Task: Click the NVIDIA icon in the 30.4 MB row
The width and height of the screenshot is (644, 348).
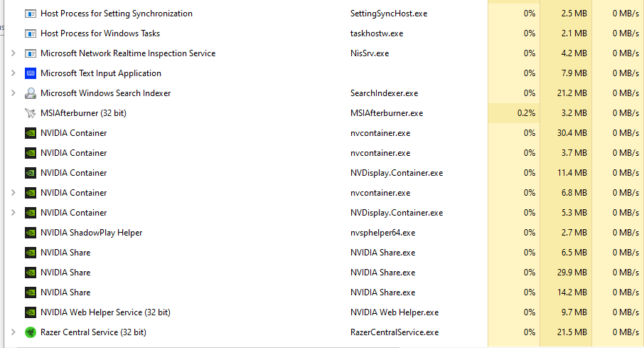Action: [31, 133]
